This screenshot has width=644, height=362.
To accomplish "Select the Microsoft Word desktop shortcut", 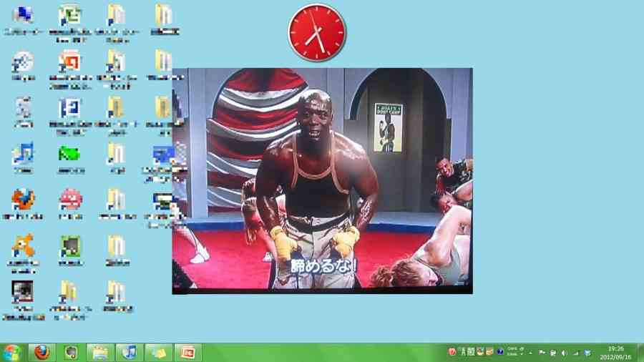I will pos(69,109).
